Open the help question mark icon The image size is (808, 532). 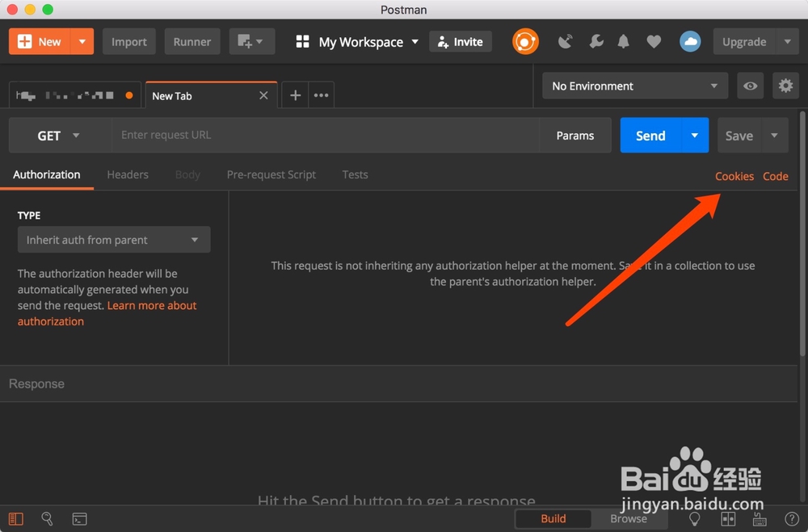tap(791, 518)
